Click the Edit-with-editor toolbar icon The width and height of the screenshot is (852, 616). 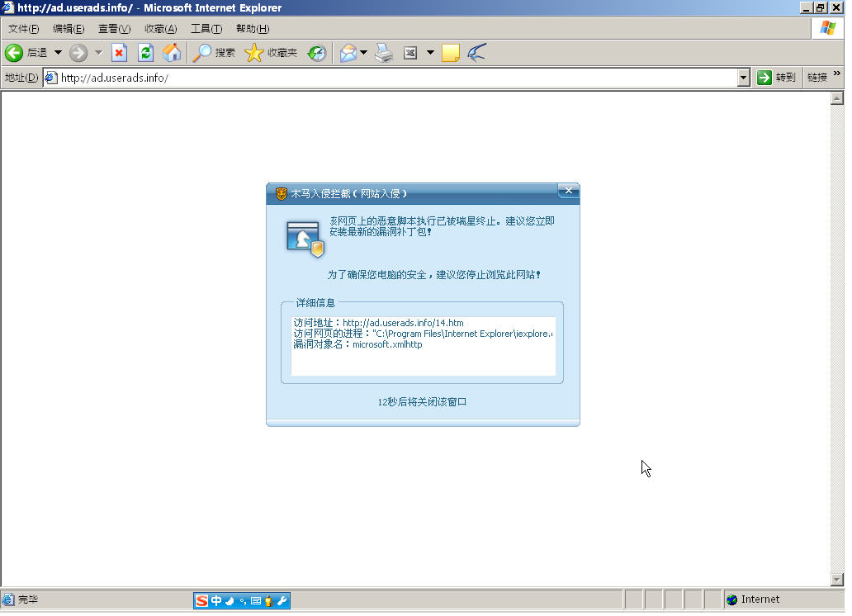(410, 53)
